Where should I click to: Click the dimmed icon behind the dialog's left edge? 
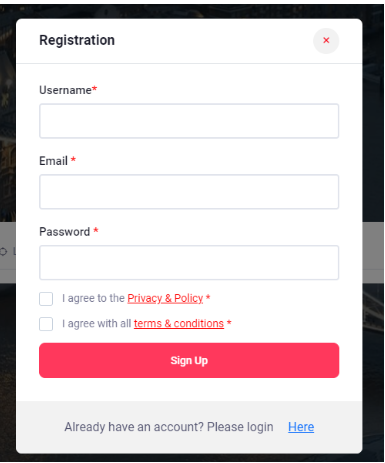tap(3, 251)
